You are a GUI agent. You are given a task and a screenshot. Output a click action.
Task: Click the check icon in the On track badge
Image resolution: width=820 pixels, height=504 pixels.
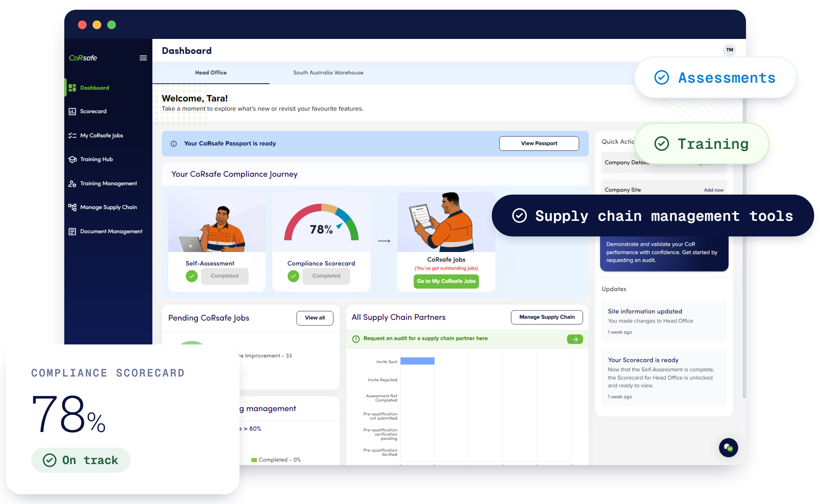tap(49, 460)
